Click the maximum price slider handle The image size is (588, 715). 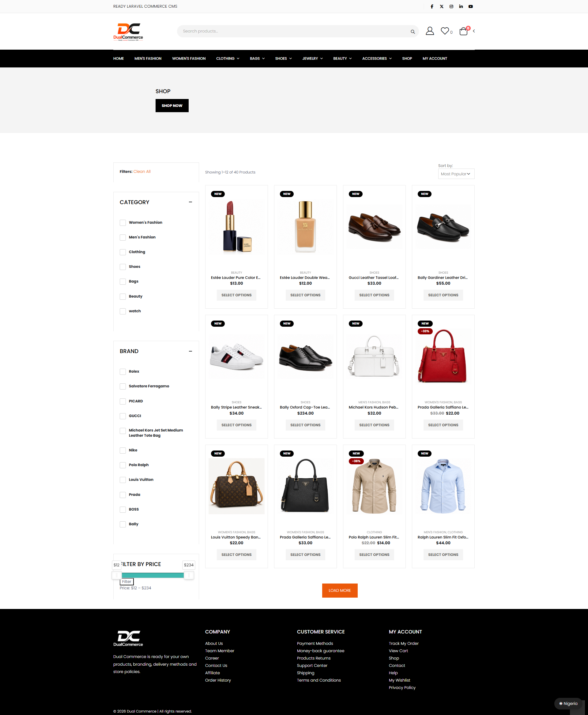tap(189, 575)
